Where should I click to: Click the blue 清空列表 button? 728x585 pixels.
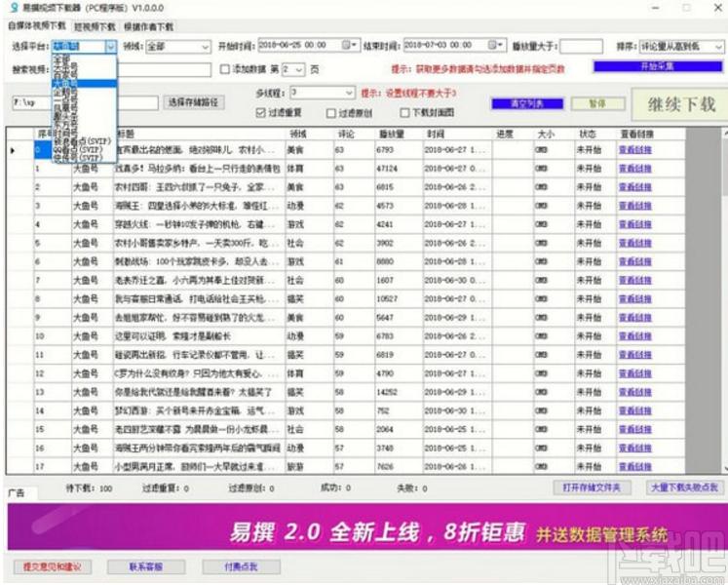[527, 103]
